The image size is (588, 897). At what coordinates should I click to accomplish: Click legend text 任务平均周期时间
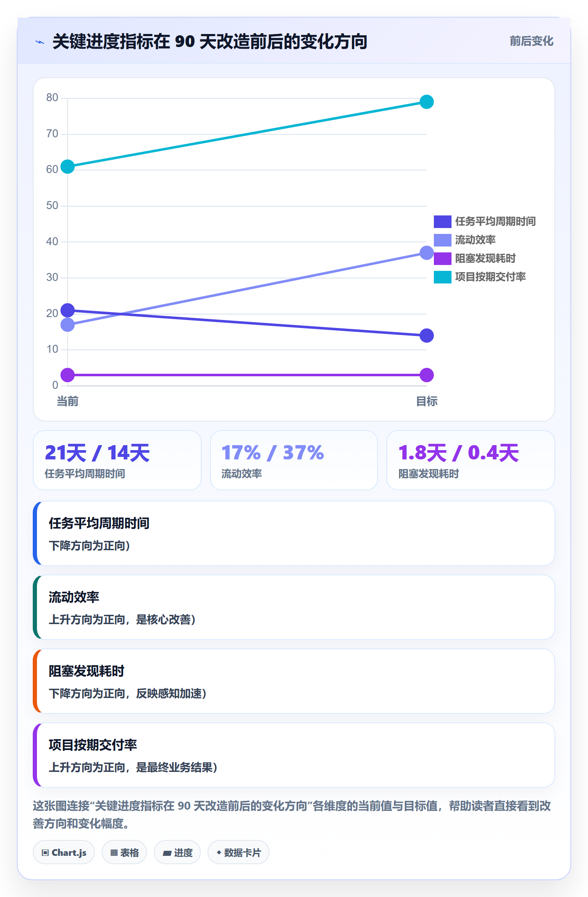click(495, 221)
